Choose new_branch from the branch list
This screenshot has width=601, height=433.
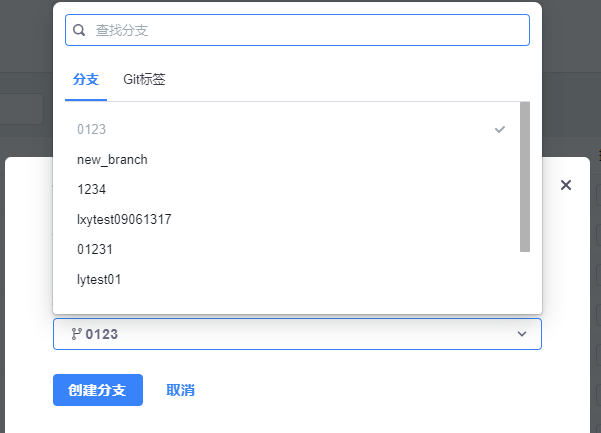[112, 159]
